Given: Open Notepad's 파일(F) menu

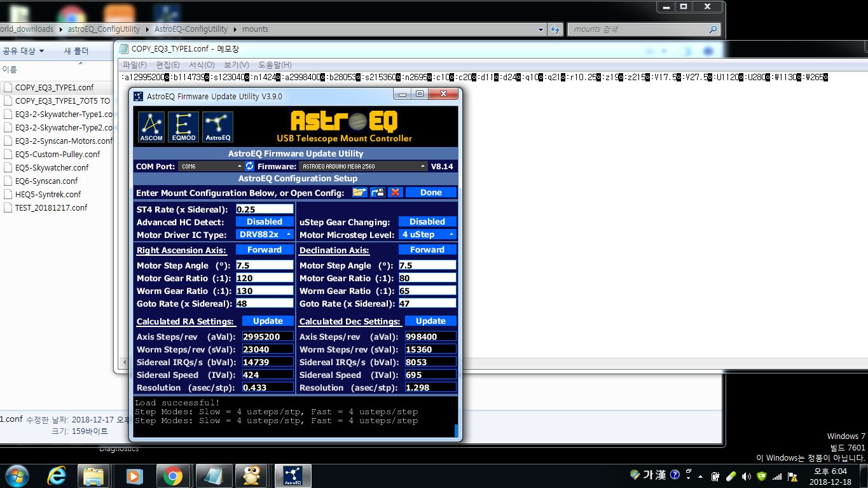Looking at the screenshot, I should coord(135,65).
